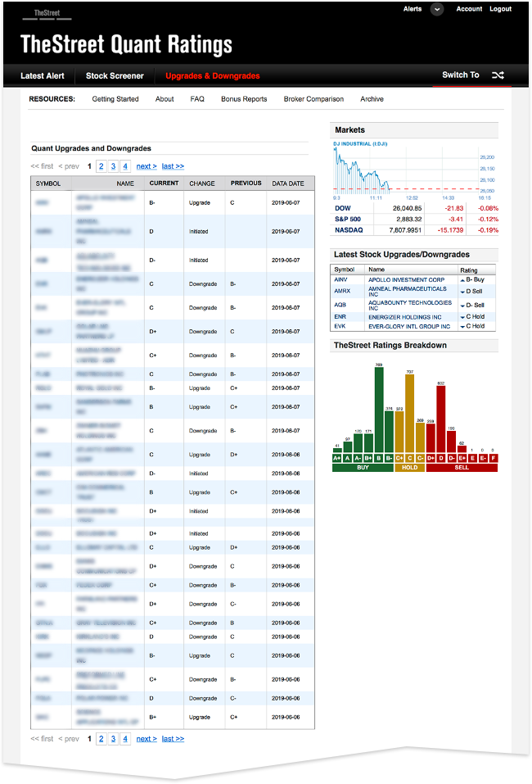This screenshot has width=532, height=784.
Task: Open the Alerts link in header
Action: tap(413, 9)
